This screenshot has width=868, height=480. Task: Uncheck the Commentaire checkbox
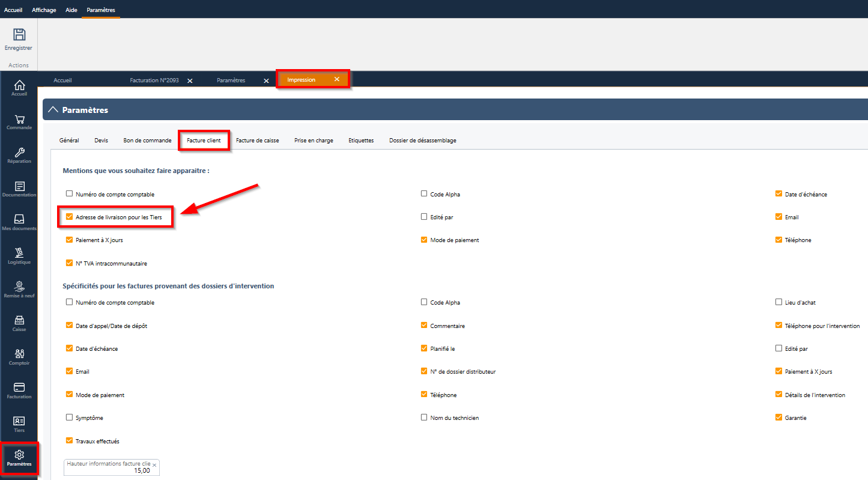coord(424,325)
